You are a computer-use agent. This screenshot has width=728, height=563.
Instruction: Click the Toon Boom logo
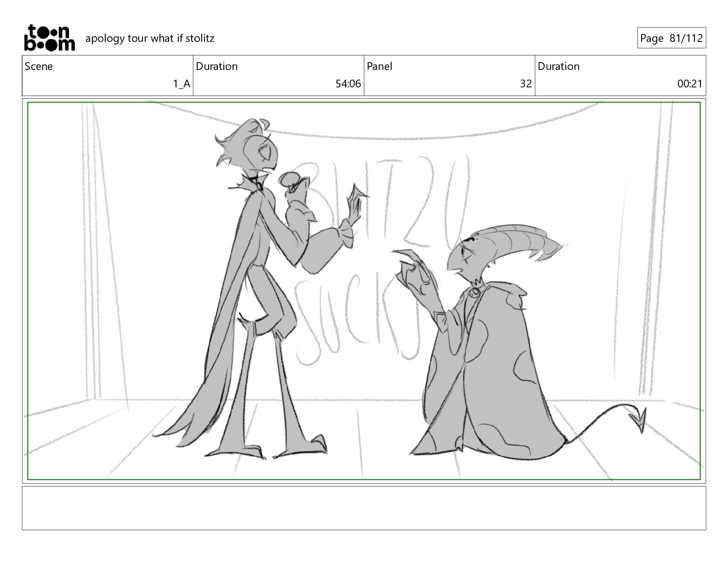[x=49, y=38]
